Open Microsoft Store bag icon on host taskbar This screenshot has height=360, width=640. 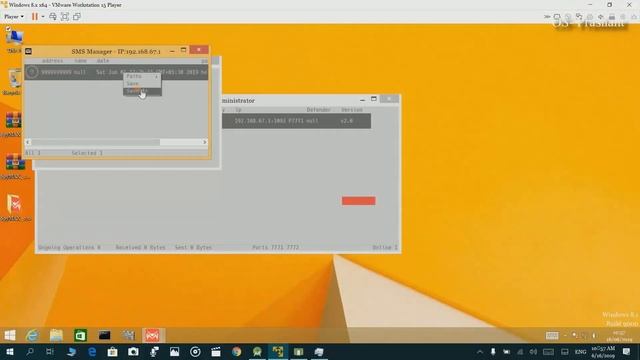pyautogui.click(x=112, y=352)
